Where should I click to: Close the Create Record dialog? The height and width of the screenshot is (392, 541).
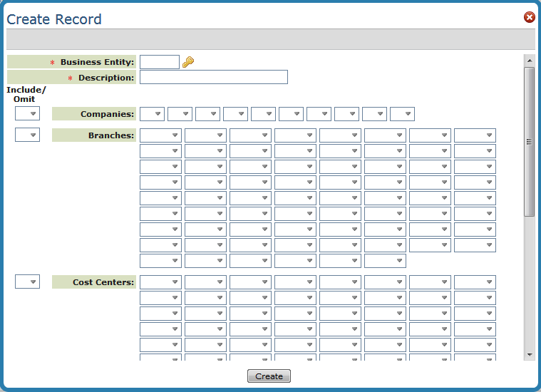529,17
